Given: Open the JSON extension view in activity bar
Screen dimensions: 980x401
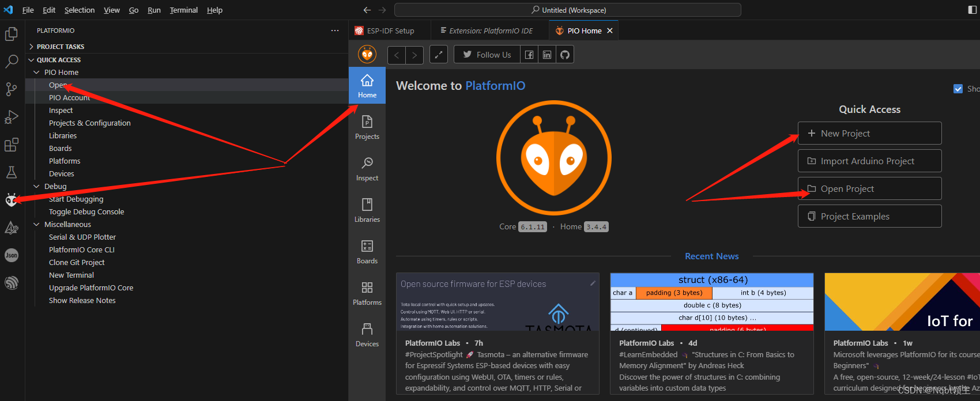Looking at the screenshot, I should 12,255.
